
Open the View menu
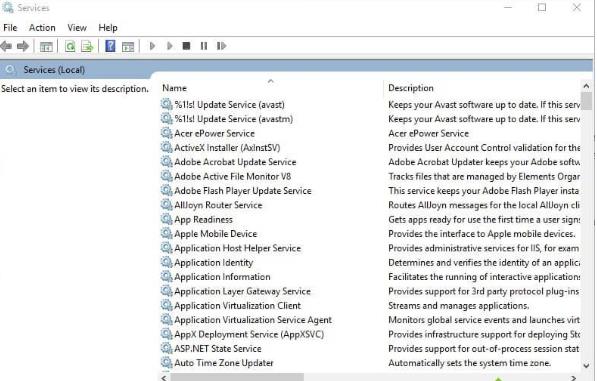coord(77,28)
